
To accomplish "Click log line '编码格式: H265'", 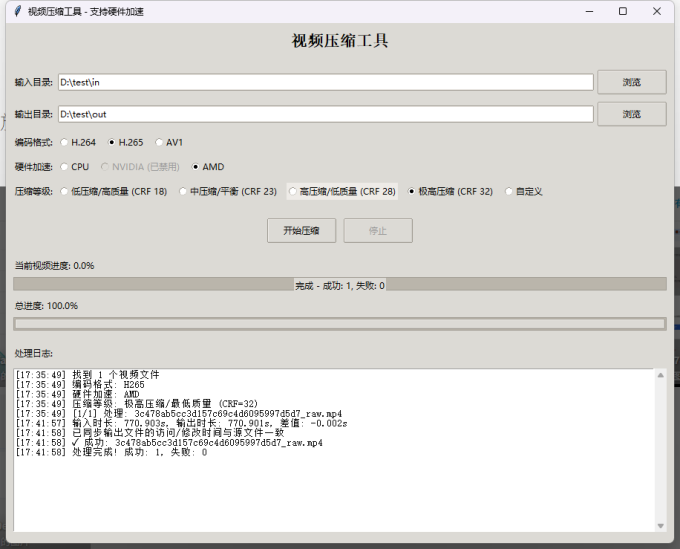I will click(80, 385).
